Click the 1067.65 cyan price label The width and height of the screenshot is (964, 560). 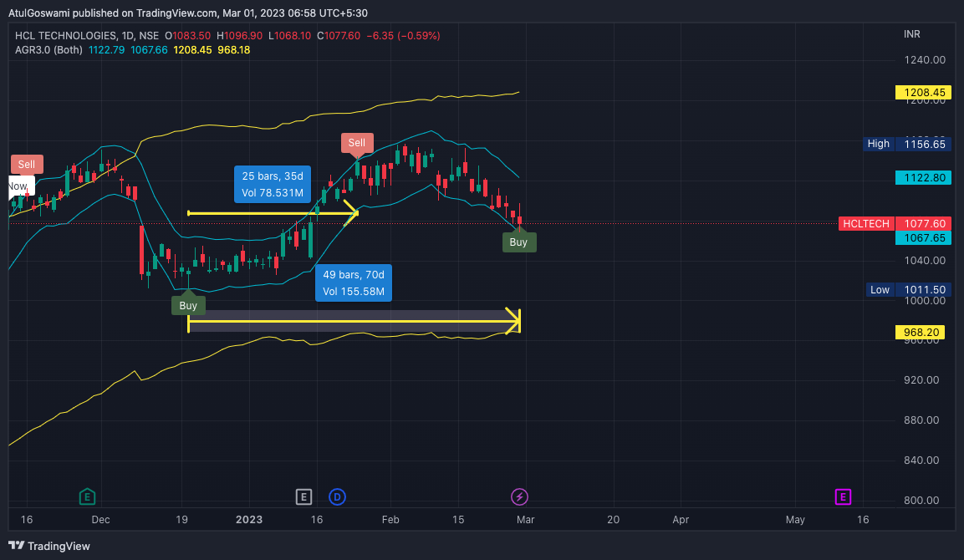pos(923,238)
